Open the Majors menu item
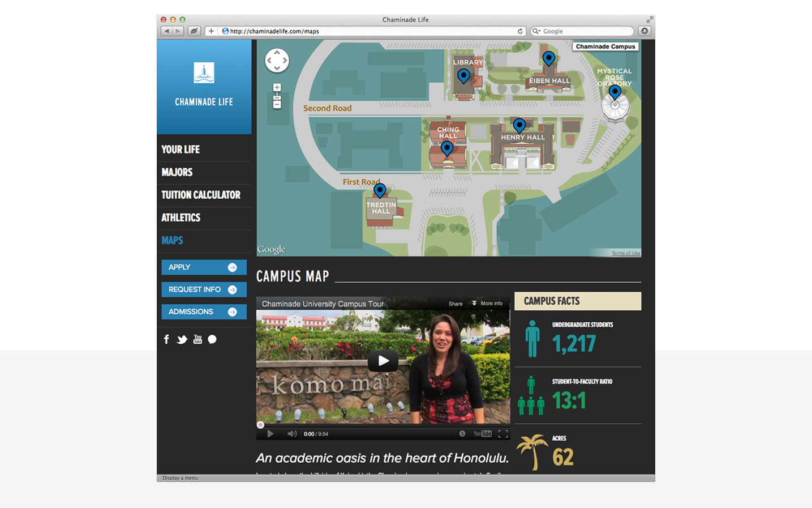Image resolution: width=812 pixels, height=508 pixels. pyautogui.click(x=177, y=172)
